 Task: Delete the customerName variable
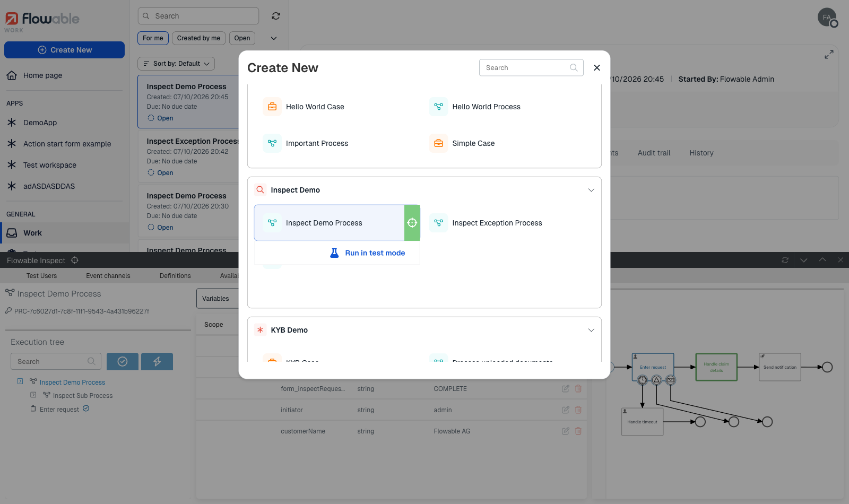(578, 431)
